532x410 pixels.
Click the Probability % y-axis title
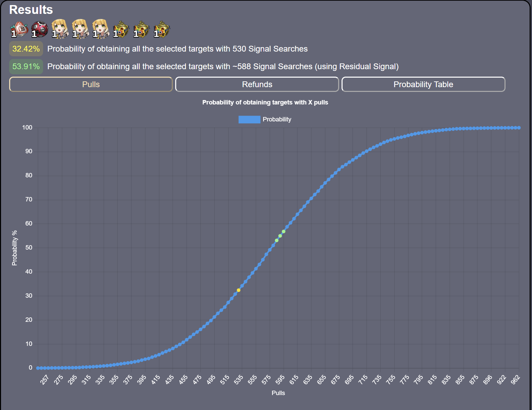pos(14,248)
